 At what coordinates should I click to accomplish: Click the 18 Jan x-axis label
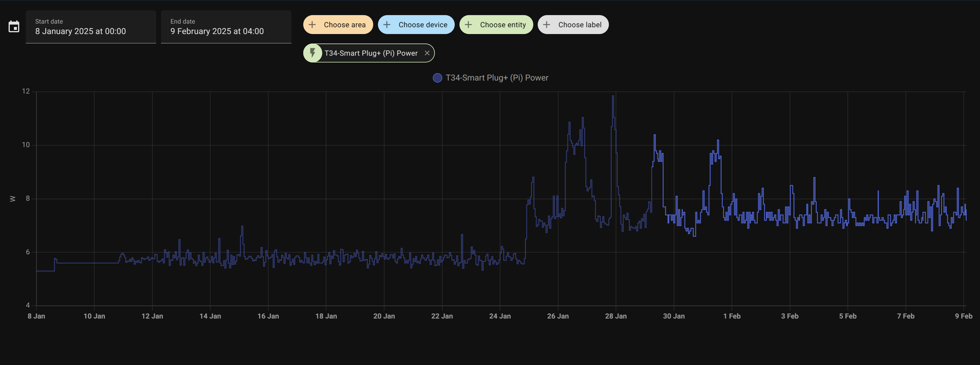(326, 316)
